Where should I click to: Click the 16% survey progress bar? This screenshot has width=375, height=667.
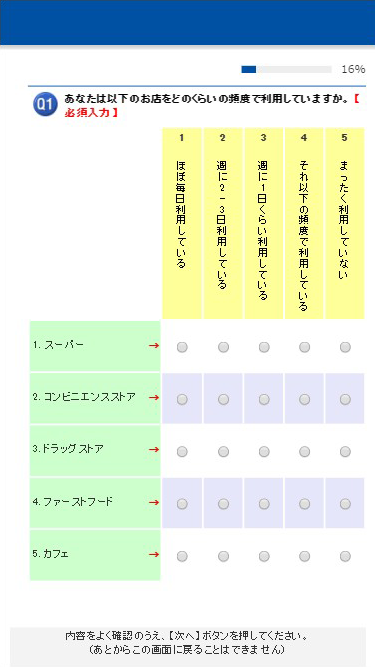tap(287, 69)
